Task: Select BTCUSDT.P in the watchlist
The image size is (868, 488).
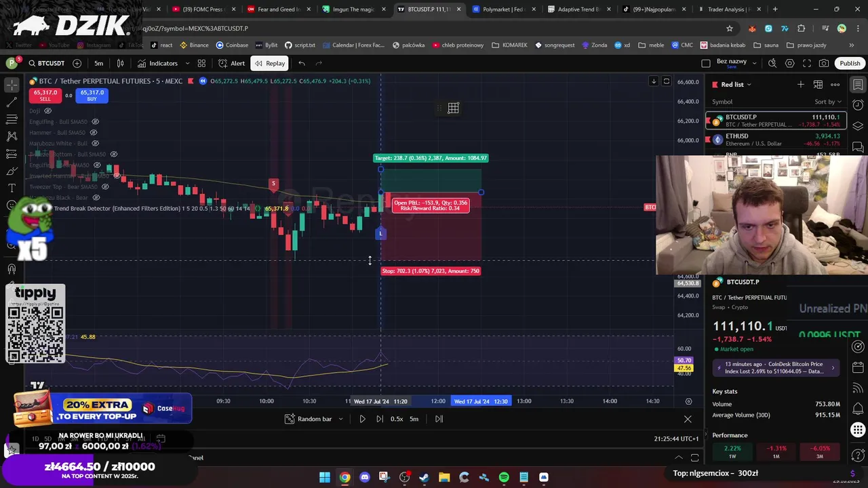Action: coord(776,121)
